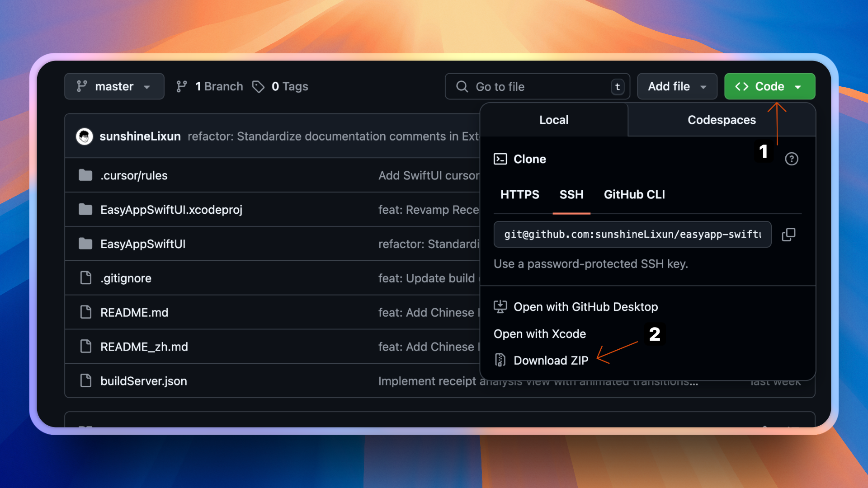Switch to the GitHub CLI tab
This screenshot has height=488, width=868.
coord(634,195)
